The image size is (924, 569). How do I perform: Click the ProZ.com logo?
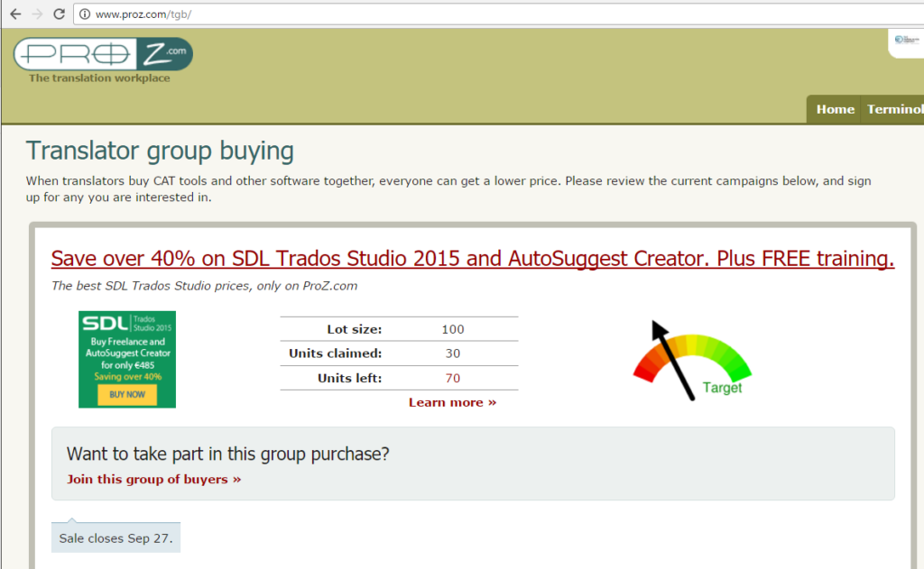click(x=103, y=54)
